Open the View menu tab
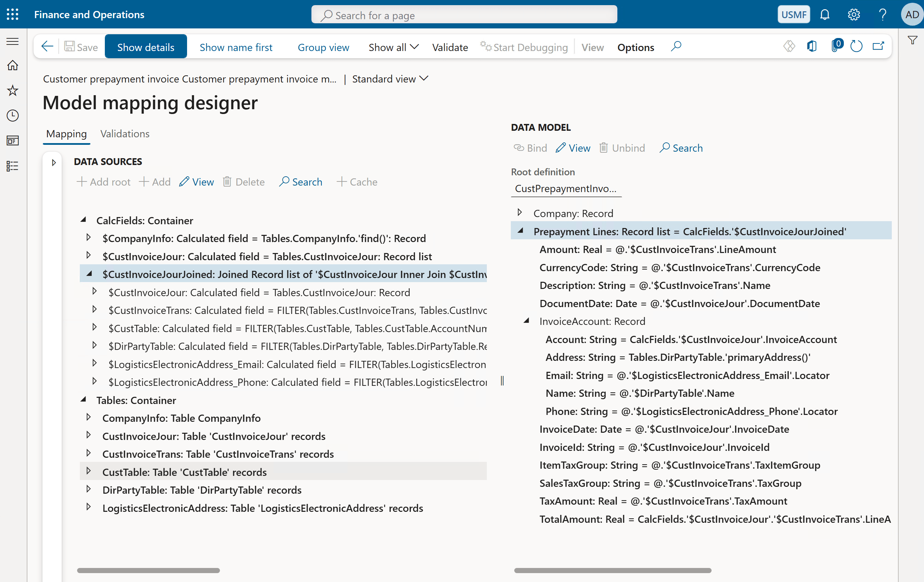The width and height of the screenshot is (924, 582). 592,47
